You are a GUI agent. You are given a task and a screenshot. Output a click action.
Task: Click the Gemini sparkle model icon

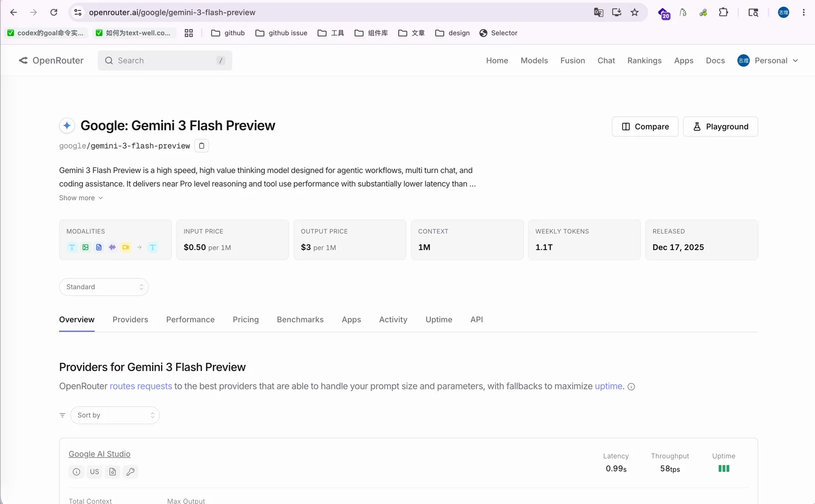pyautogui.click(x=67, y=125)
